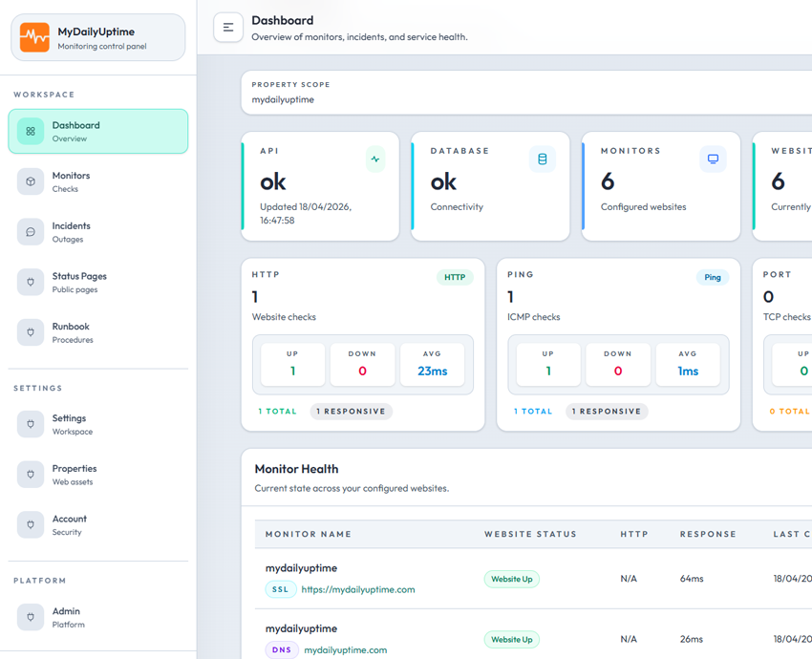Viewport: 812px width, 659px height.
Task: Click the SSL tag in first monitor row
Action: pyautogui.click(x=281, y=589)
